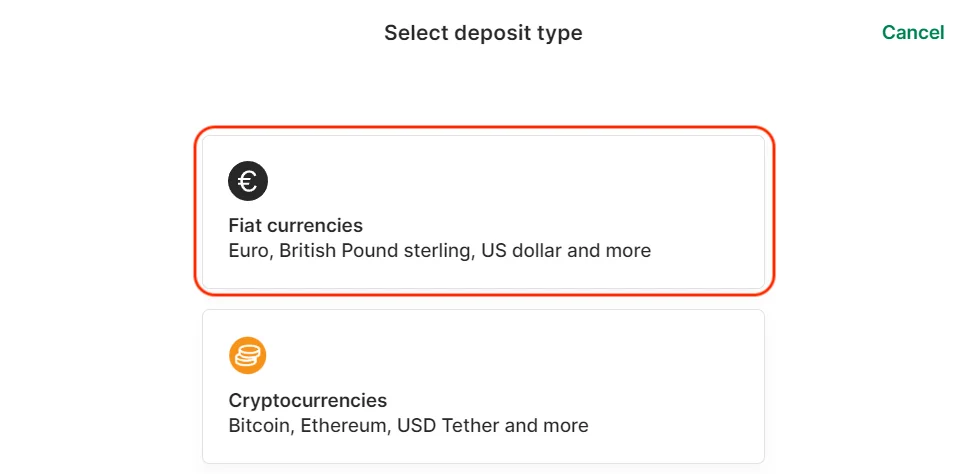Click the "Fiat currencies" title text

click(x=295, y=226)
